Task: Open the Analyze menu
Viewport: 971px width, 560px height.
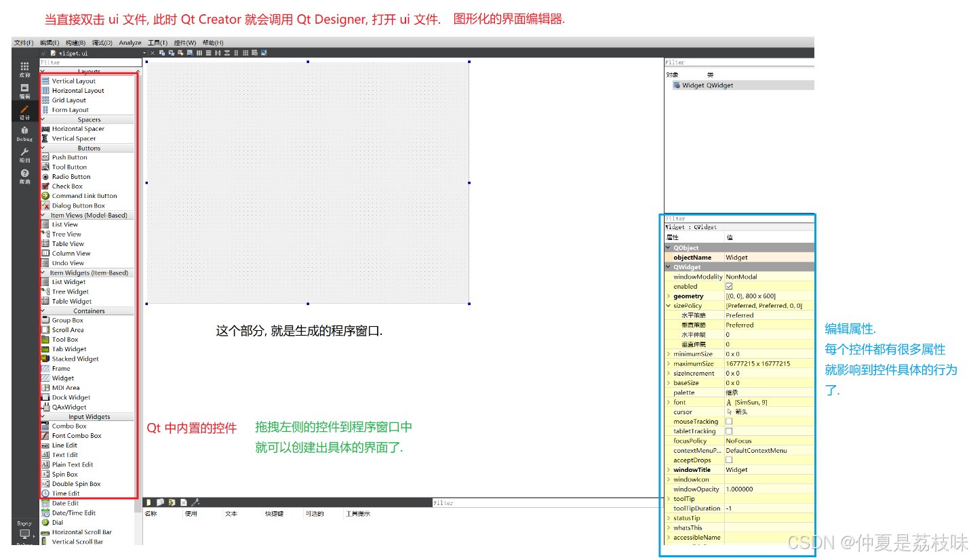Action: tap(130, 43)
